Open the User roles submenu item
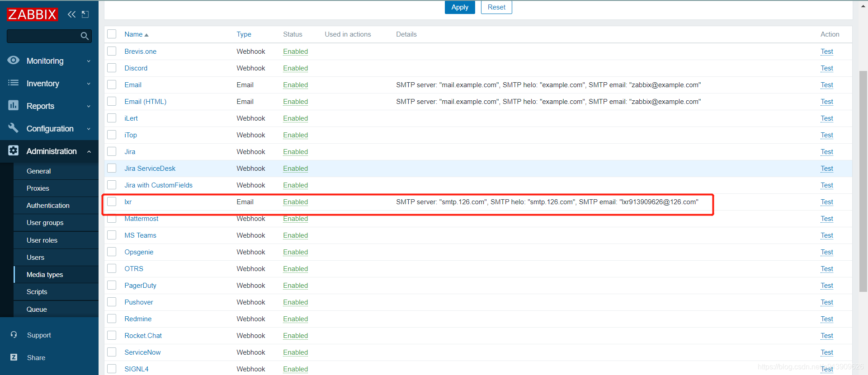This screenshot has height=375, width=868. click(x=56, y=240)
